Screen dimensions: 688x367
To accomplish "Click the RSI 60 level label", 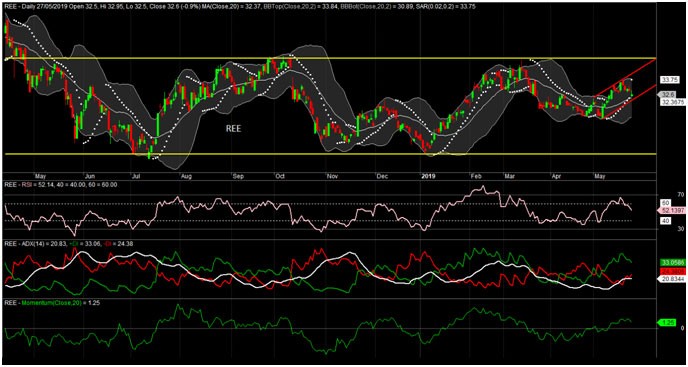I will (x=665, y=203).
